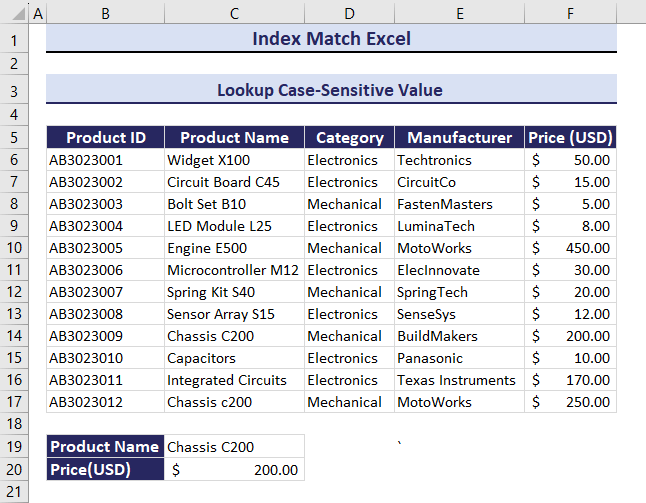Image resolution: width=646 pixels, height=503 pixels.
Task: Select the Manufacturer header cell
Action: (459, 138)
